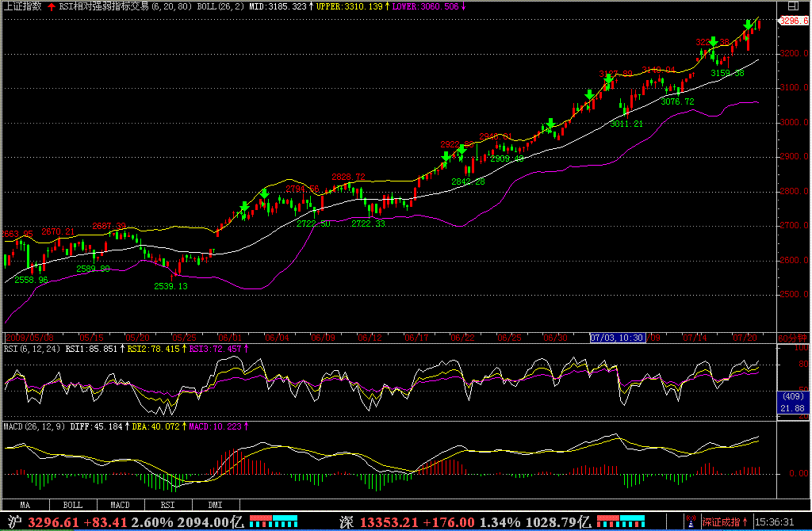Click the 深 market red-cyan breadth bar
The image size is (812, 531).
(x=621, y=521)
